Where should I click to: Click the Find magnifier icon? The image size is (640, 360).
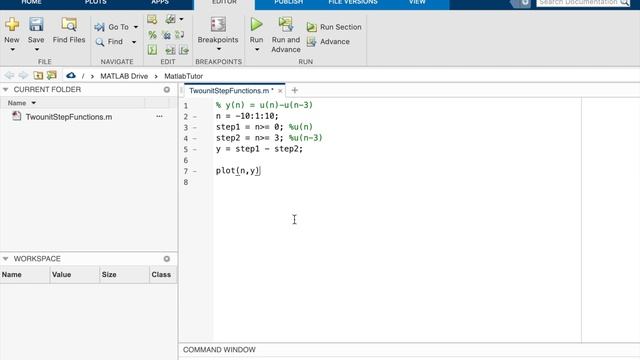100,42
